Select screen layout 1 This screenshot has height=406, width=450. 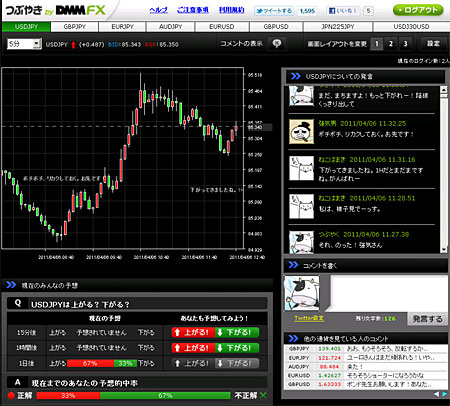click(x=377, y=44)
